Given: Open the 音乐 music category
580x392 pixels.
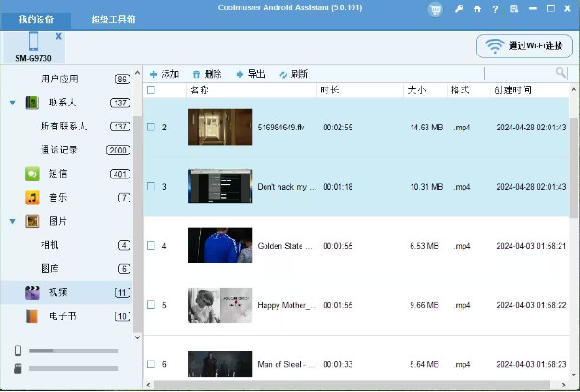Looking at the screenshot, I should pos(57,198).
